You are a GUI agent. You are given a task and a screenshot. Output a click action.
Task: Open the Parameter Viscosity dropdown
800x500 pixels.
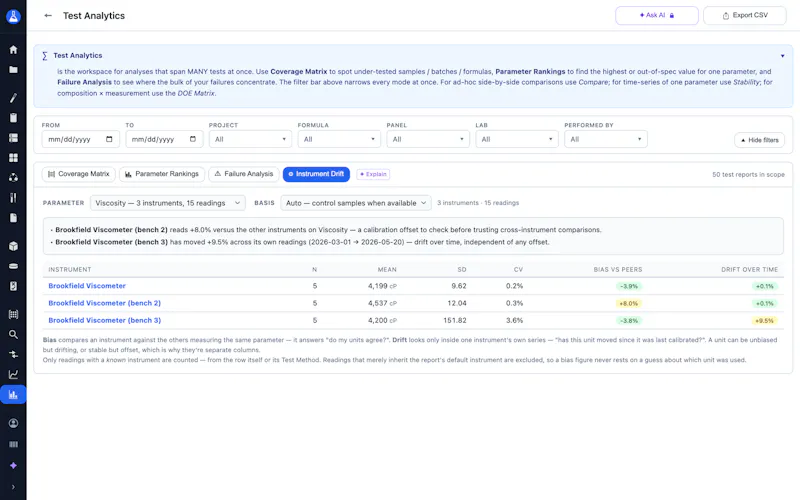tap(167, 203)
